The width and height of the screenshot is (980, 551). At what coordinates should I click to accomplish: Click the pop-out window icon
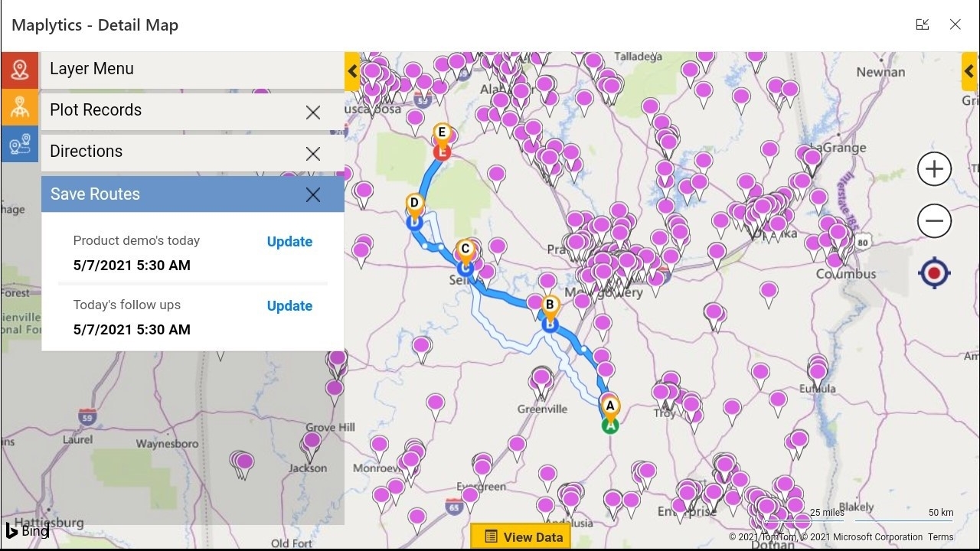(x=922, y=24)
